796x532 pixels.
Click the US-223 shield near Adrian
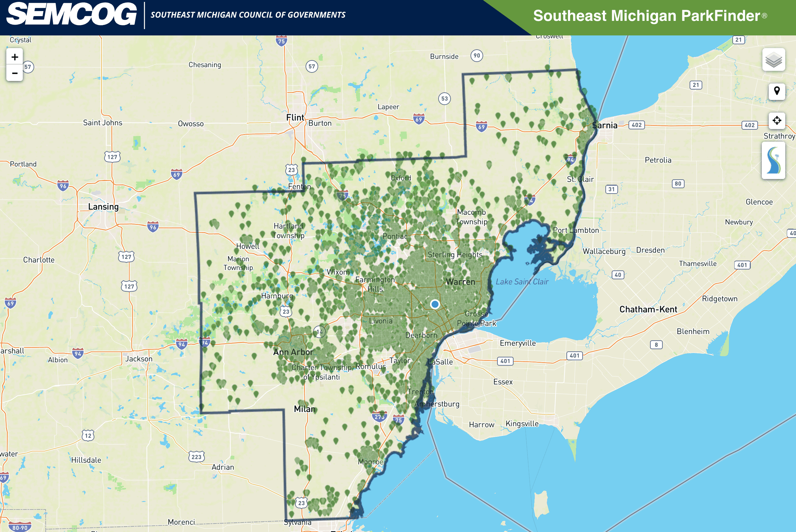coord(196,457)
